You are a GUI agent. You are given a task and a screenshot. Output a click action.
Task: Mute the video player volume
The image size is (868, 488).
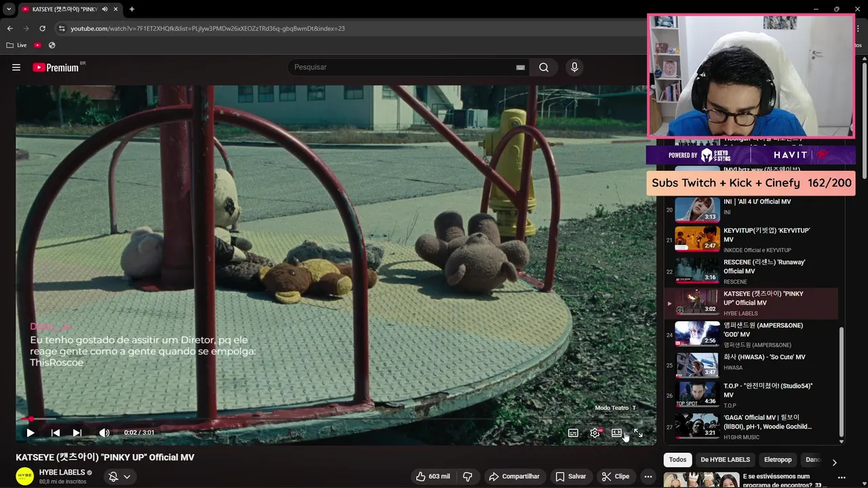click(x=104, y=432)
